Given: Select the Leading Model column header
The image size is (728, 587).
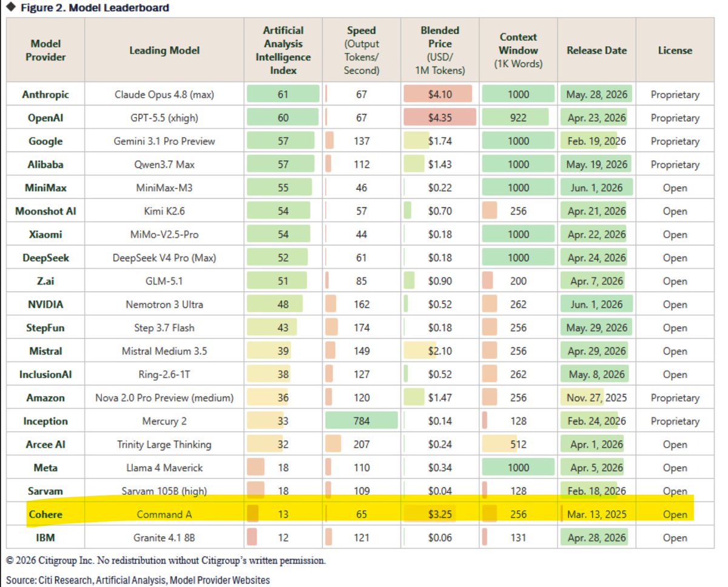Looking at the screenshot, I should pyautogui.click(x=164, y=50).
